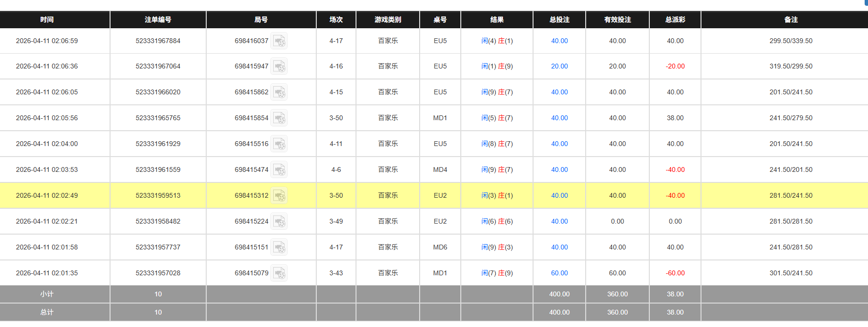
Task: Open video replay icon for round 698415079
Action: tap(279, 273)
